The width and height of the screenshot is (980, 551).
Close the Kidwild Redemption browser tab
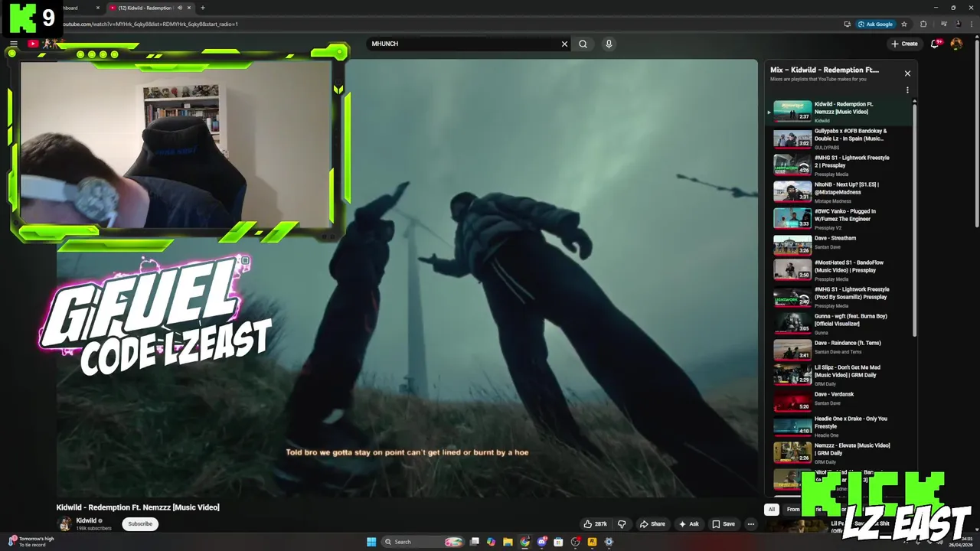coord(188,8)
